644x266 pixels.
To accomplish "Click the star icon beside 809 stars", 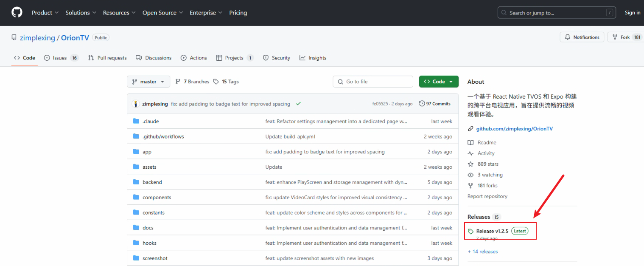I will [470, 164].
